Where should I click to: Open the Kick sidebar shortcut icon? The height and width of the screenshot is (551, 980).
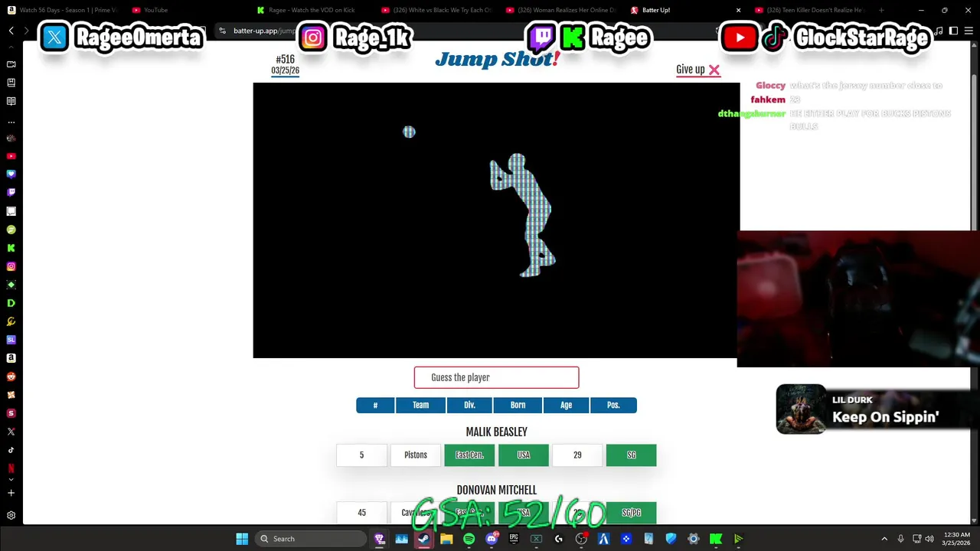pos(11,248)
